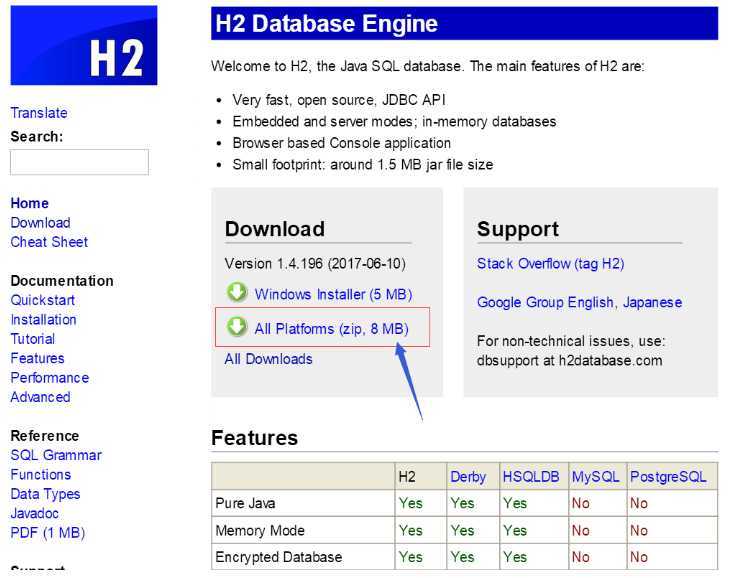Screen dimensions: 738x578
Task: Click the Support section heading
Action: [518, 229]
